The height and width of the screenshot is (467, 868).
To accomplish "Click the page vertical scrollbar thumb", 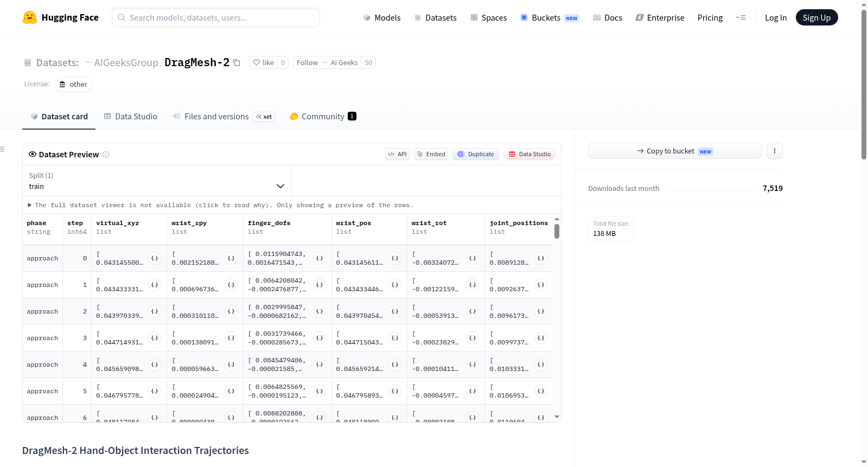I will tap(864, 84).
